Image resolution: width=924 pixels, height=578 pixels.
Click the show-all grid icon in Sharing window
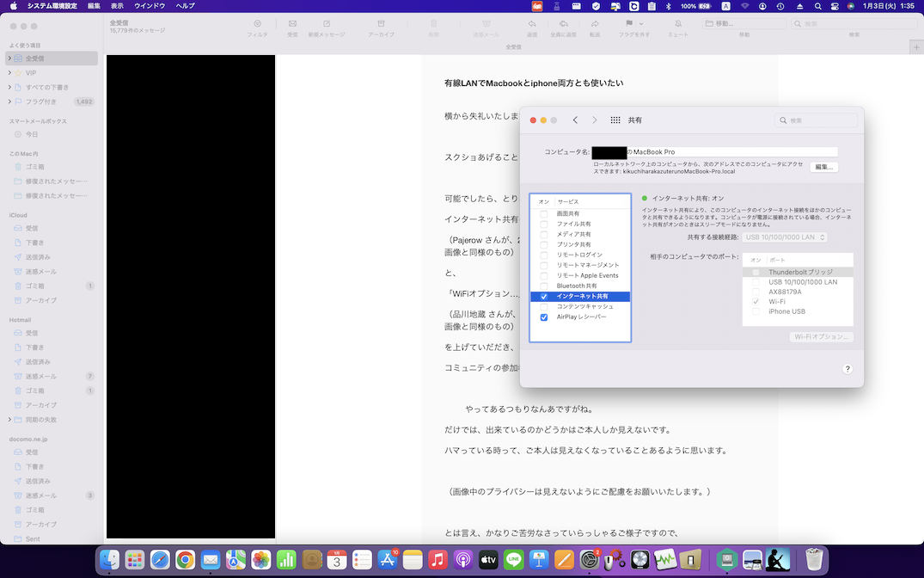[x=615, y=120]
